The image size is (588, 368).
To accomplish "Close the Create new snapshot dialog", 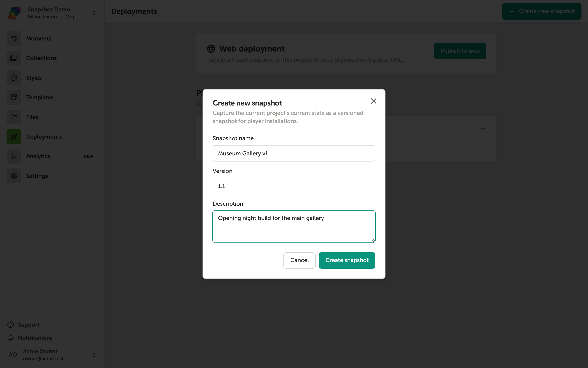I will [373, 101].
